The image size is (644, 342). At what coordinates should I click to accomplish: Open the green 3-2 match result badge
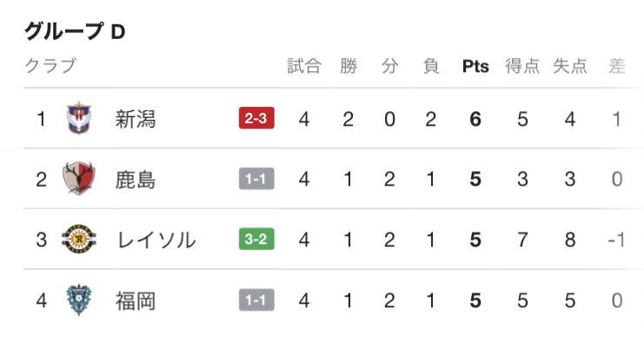point(256,239)
